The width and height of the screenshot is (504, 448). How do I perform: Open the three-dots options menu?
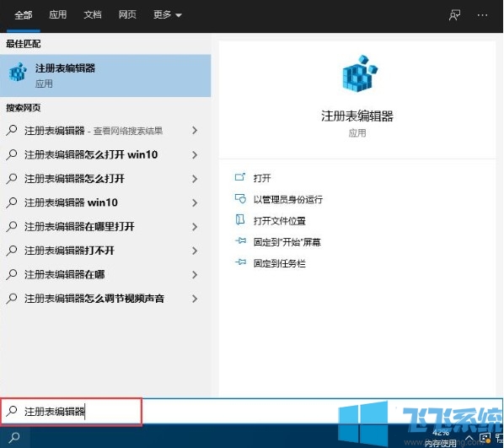tap(482, 15)
